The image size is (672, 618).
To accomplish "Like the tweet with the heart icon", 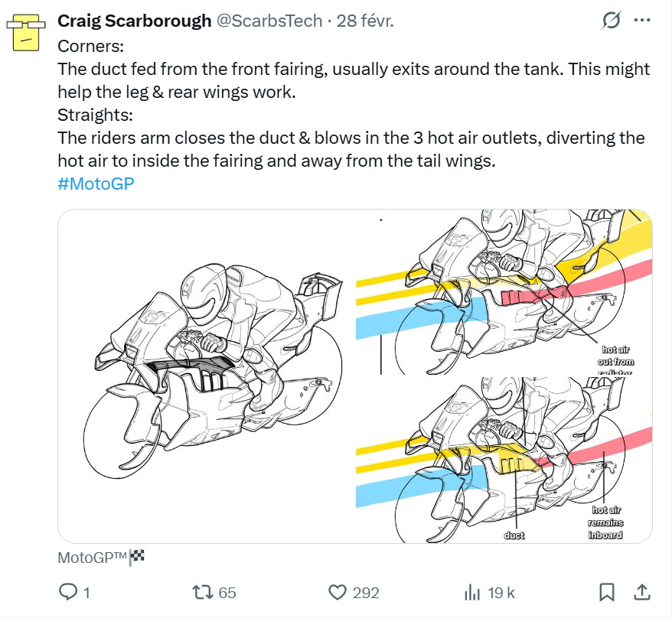I will (x=338, y=592).
